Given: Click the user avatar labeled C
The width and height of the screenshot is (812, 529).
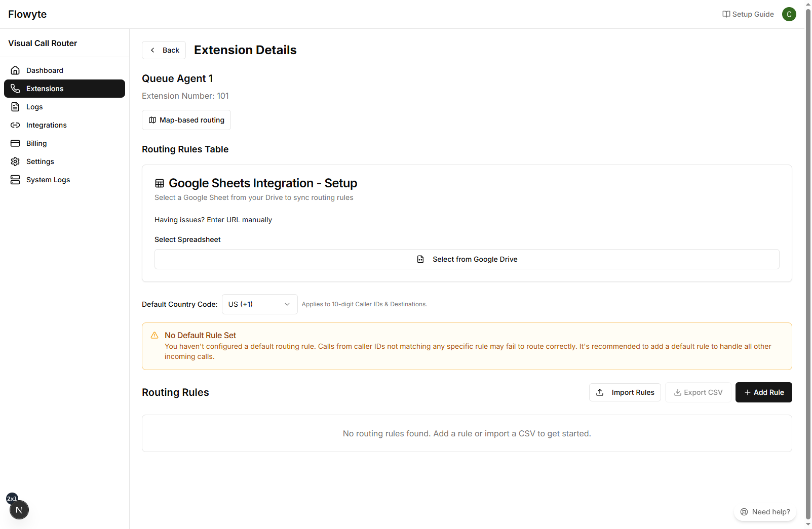Looking at the screenshot, I should tap(789, 14).
